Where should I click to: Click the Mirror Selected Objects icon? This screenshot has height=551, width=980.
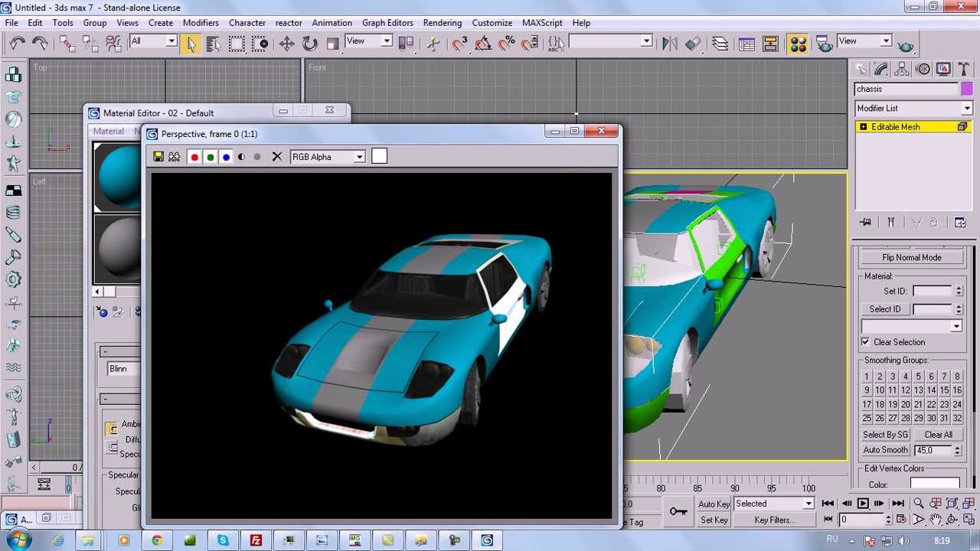(x=670, y=44)
